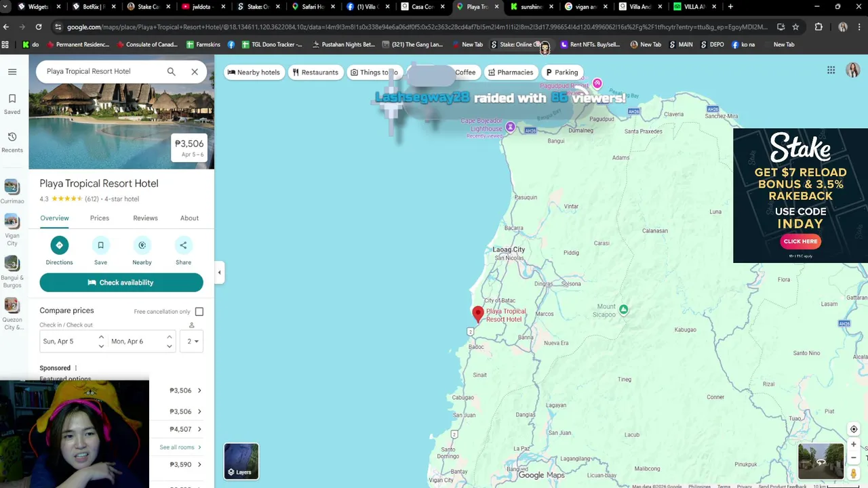Viewport: 868px width, 488px height.
Task: Toggle Free cancellation only checkbox
Action: click(x=199, y=312)
